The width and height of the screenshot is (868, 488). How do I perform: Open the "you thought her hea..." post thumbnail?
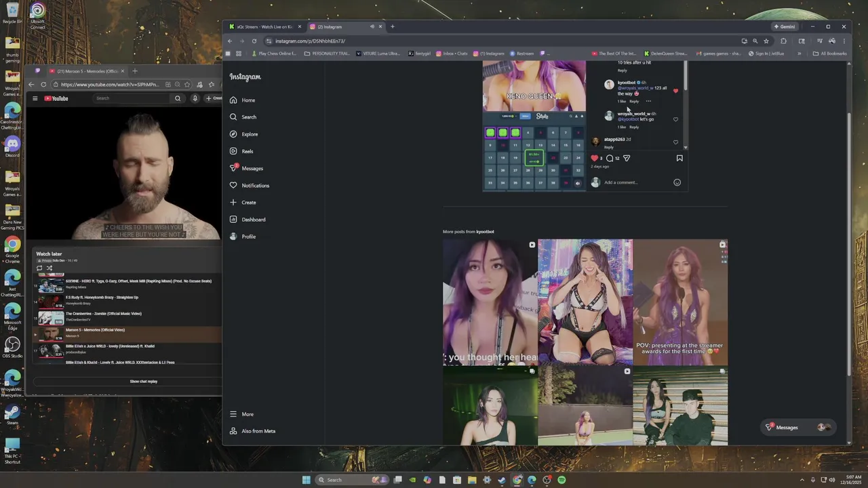click(x=490, y=302)
